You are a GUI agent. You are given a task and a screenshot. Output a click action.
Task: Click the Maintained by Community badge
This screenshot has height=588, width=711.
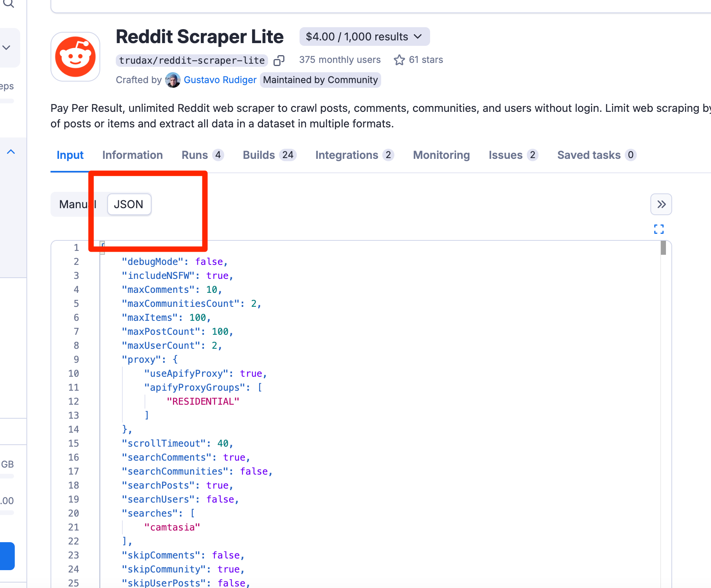[320, 80]
